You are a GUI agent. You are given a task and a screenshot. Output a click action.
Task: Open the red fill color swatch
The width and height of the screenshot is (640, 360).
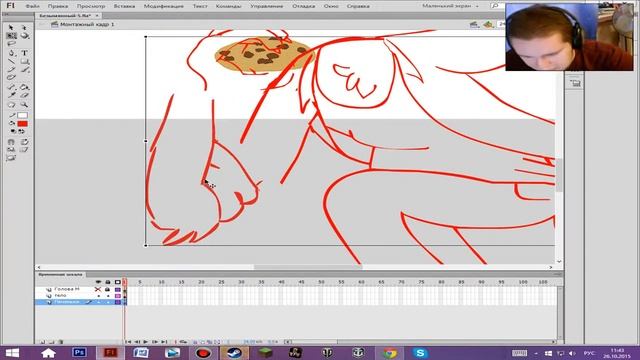pyautogui.click(x=22, y=124)
